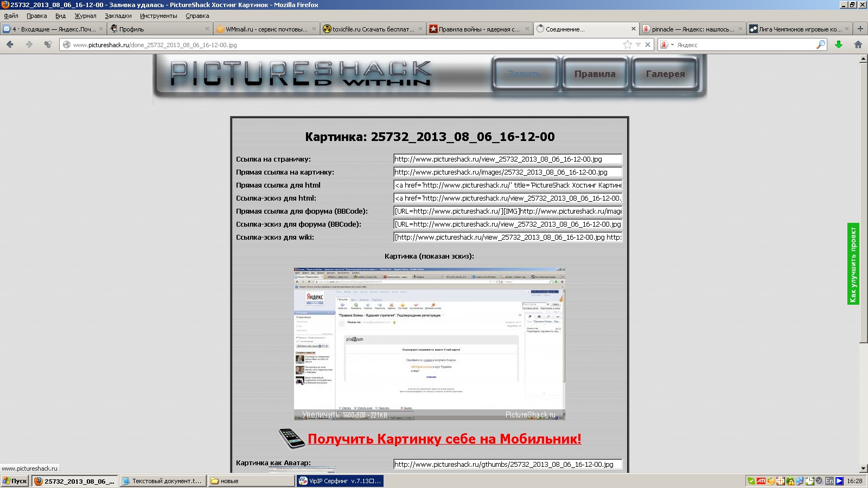Switch the En language indicator

pyautogui.click(x=829, y=481)
